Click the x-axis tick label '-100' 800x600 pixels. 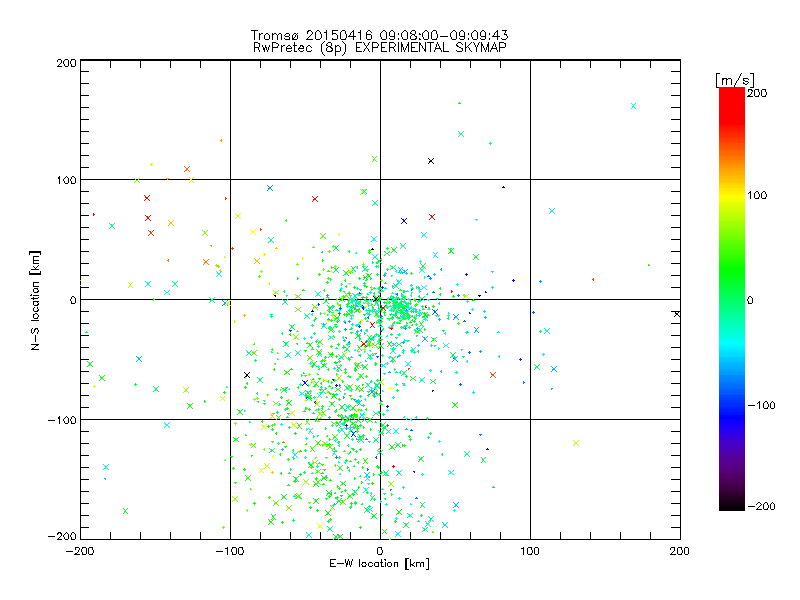[230, 551]
